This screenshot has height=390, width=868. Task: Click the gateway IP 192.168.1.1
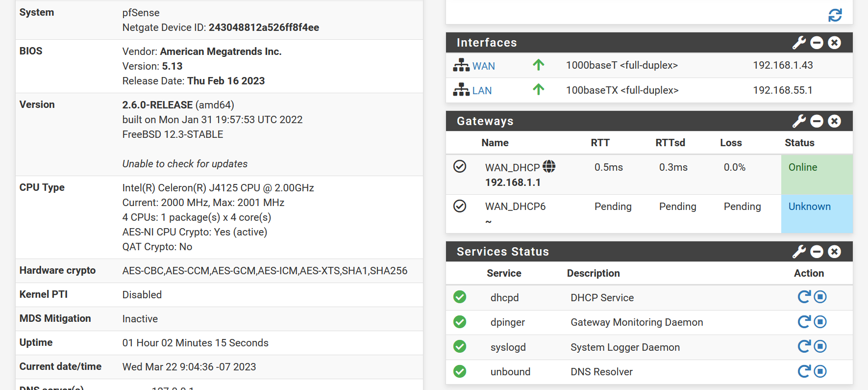click(513, 182)
